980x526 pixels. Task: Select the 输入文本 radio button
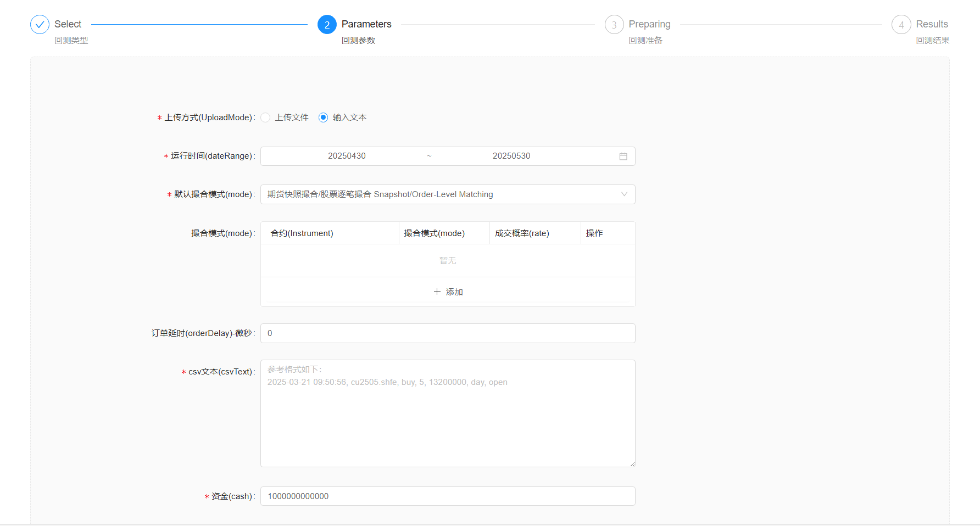(x=324, y=117)
